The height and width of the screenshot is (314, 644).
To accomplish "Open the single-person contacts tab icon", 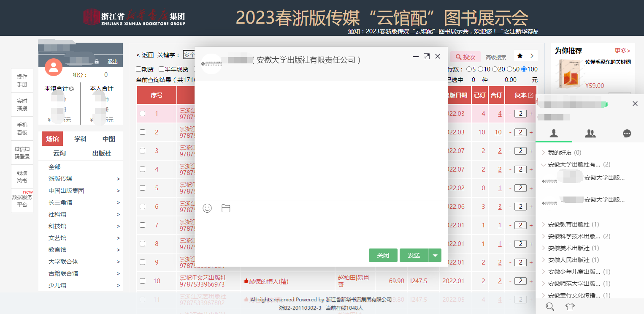I will tap(554, 134).
